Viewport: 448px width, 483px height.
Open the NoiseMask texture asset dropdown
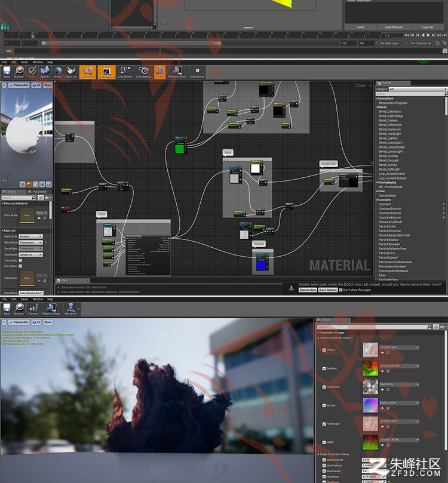click(x=400, y=384)
